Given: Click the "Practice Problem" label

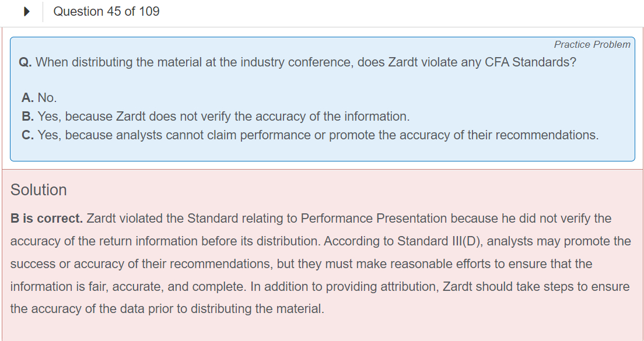Looking at the screenshot, I should point(591,44).
